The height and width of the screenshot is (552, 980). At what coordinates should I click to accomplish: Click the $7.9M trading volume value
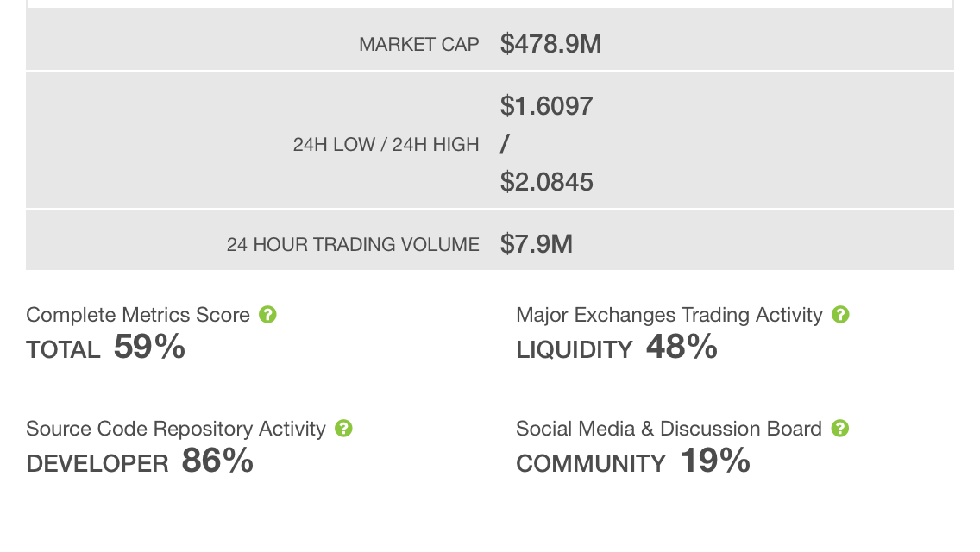[536, 244]
